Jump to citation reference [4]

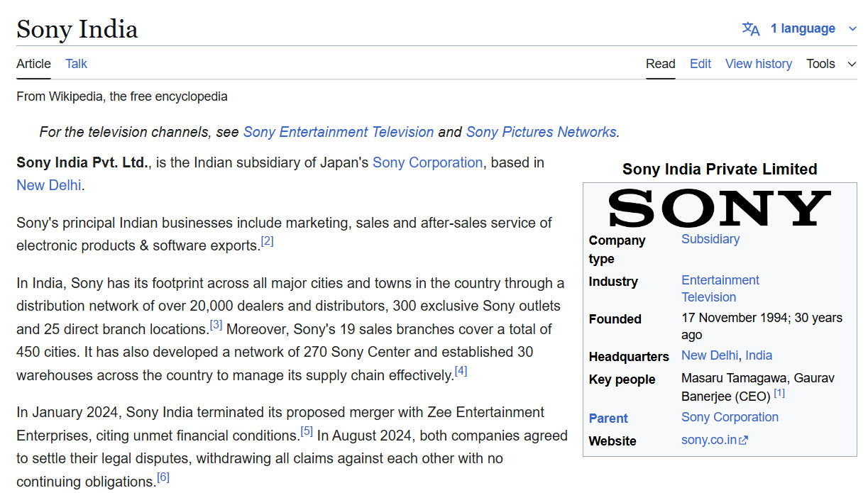(x=461, y=370)
